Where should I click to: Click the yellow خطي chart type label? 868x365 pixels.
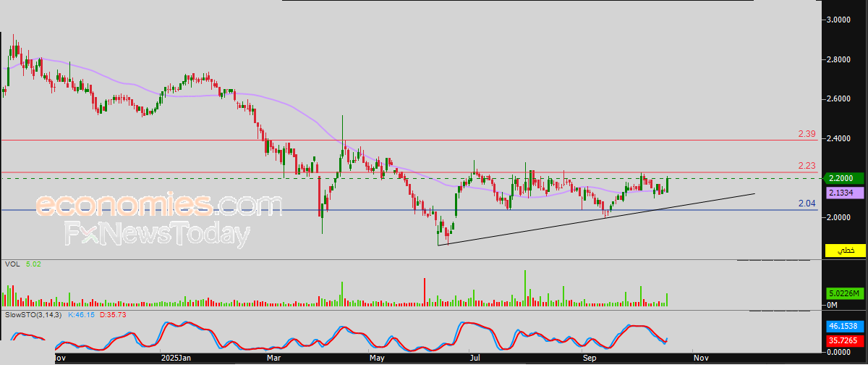point(845,251)
